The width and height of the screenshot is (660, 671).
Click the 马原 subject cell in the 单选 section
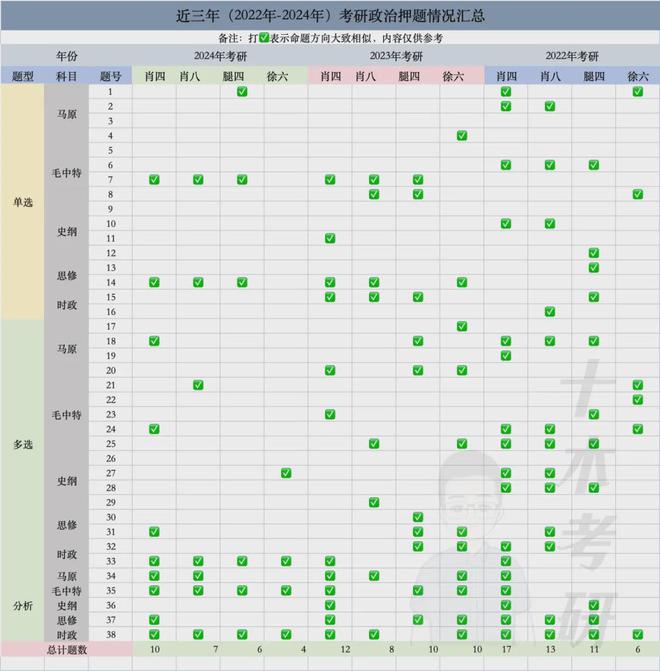[67, 114]
